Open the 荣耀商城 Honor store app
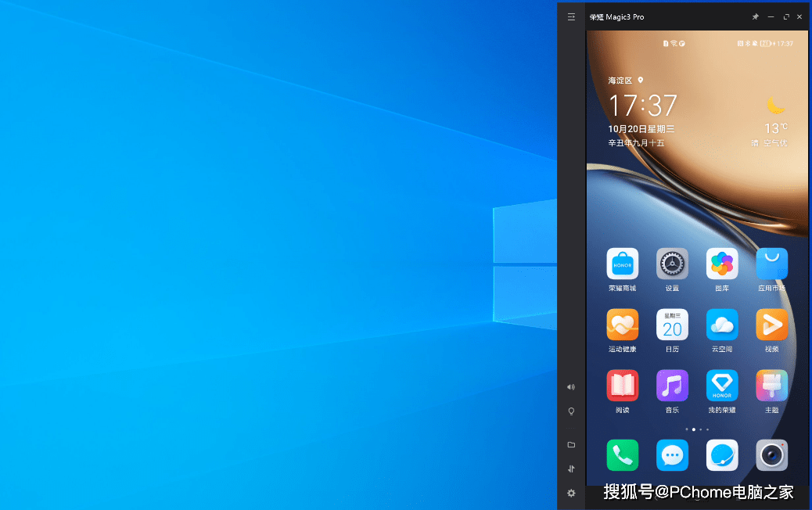812x510 pixels. point(623,264)
